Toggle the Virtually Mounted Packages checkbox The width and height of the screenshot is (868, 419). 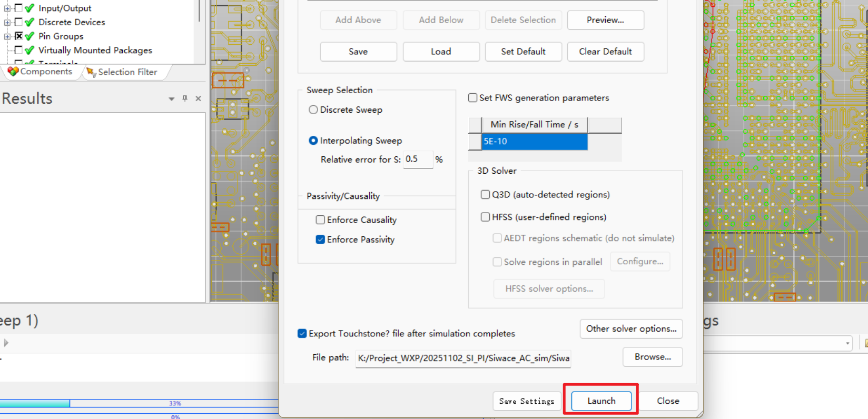tap(18, 50)
